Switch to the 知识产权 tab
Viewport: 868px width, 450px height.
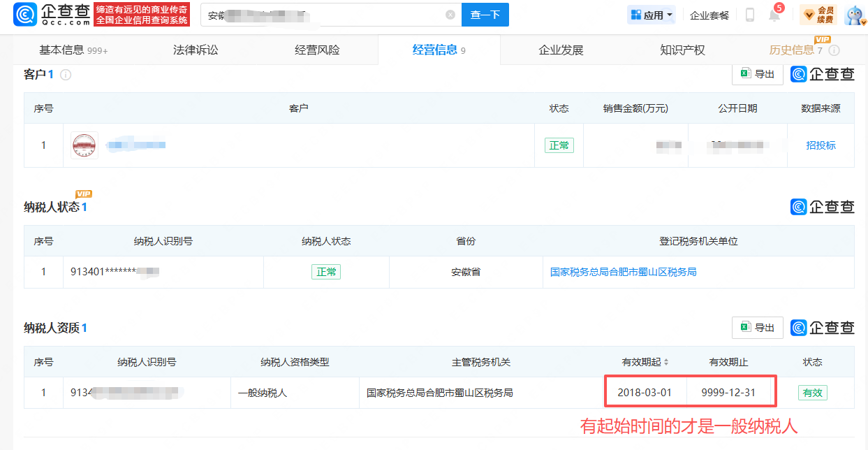pos(682,50)
